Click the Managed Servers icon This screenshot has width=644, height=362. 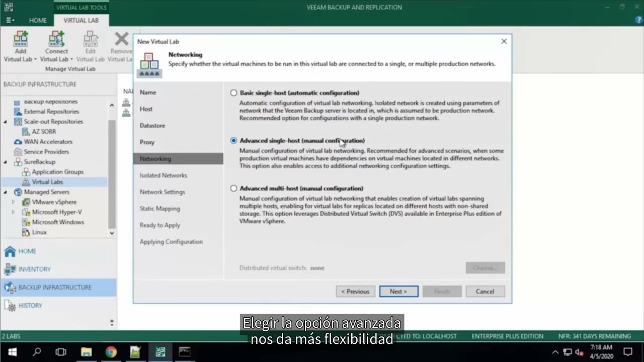18,192
